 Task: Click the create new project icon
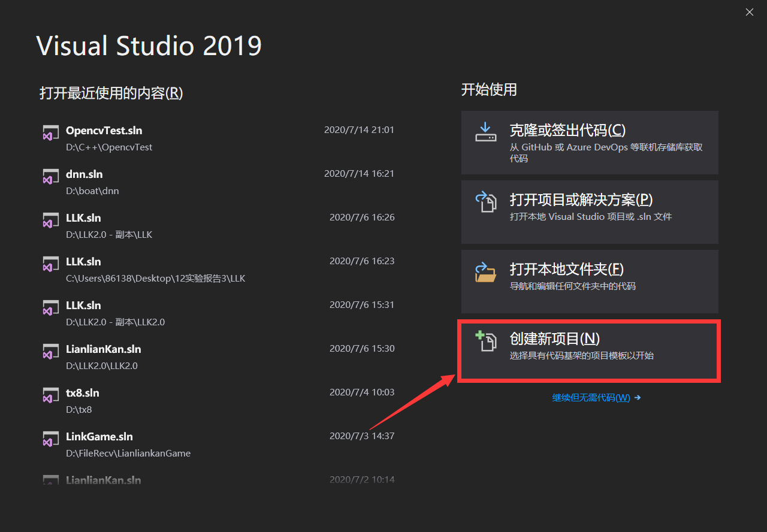pos(486,341)
